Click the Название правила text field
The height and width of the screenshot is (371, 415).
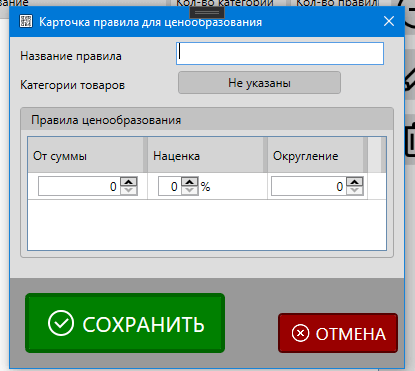(x=280, y=53)
